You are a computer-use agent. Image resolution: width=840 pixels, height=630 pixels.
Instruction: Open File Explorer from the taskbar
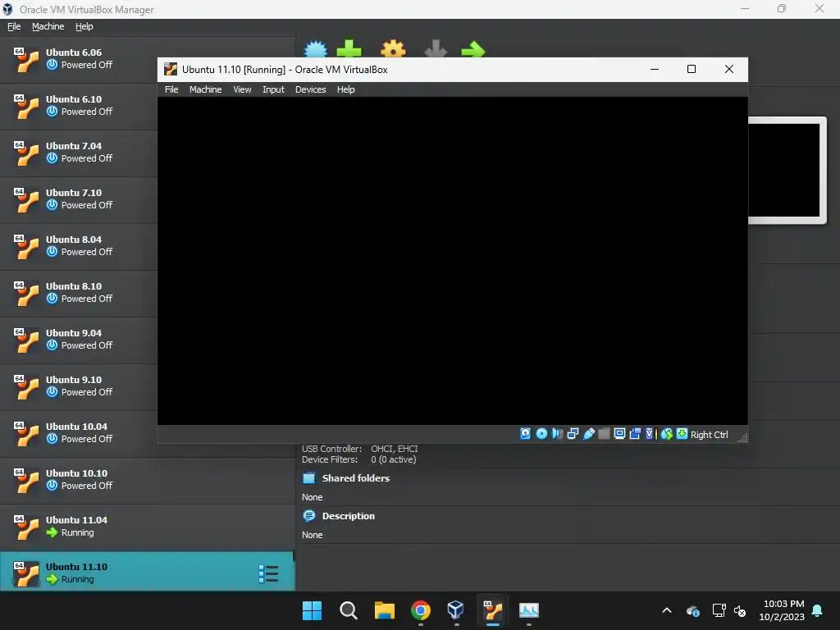[384, 610]
